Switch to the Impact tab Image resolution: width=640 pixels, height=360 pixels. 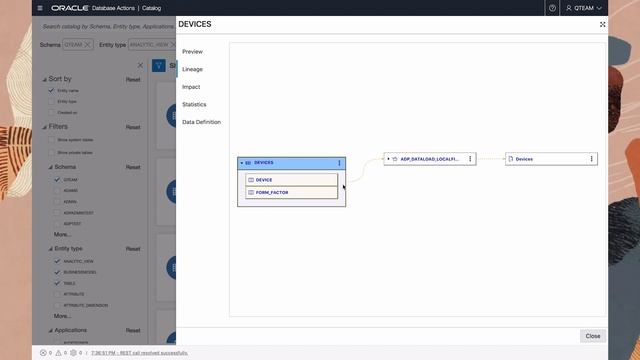point(191,87)
